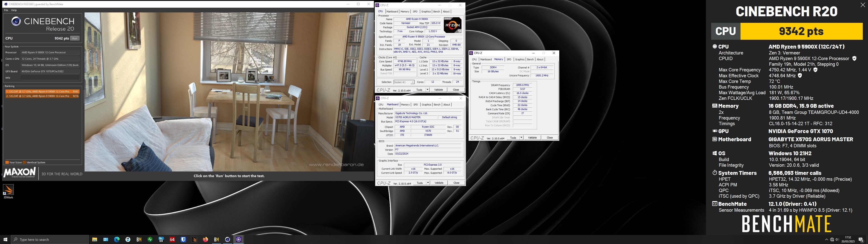868x244 pixels.
Task: Open About tab in CPU-Z Memory window
Action: (x=540, y=59)
